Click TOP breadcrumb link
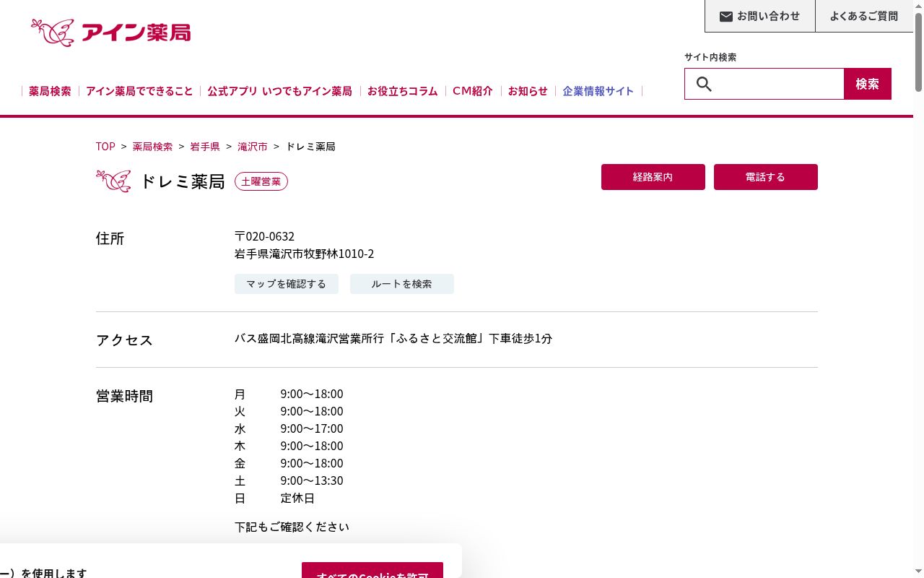 tap(105, 147)
